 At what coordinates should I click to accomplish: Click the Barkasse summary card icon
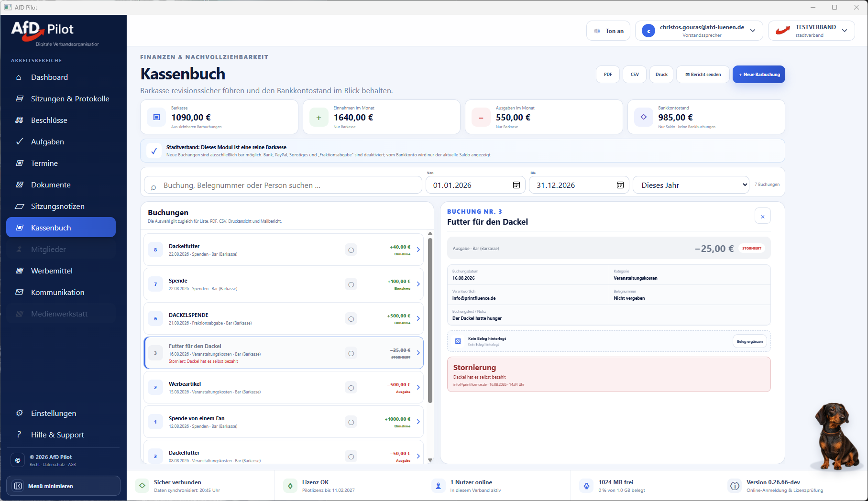156,117
